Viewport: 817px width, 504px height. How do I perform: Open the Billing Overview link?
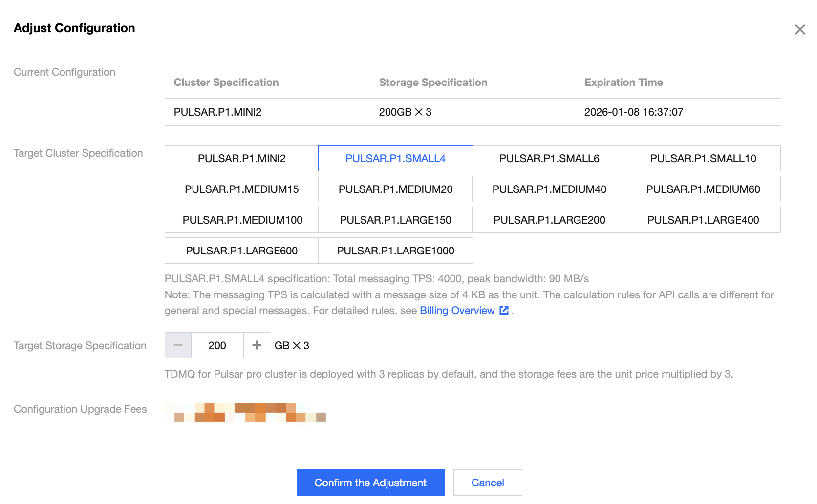coord(457,311)
